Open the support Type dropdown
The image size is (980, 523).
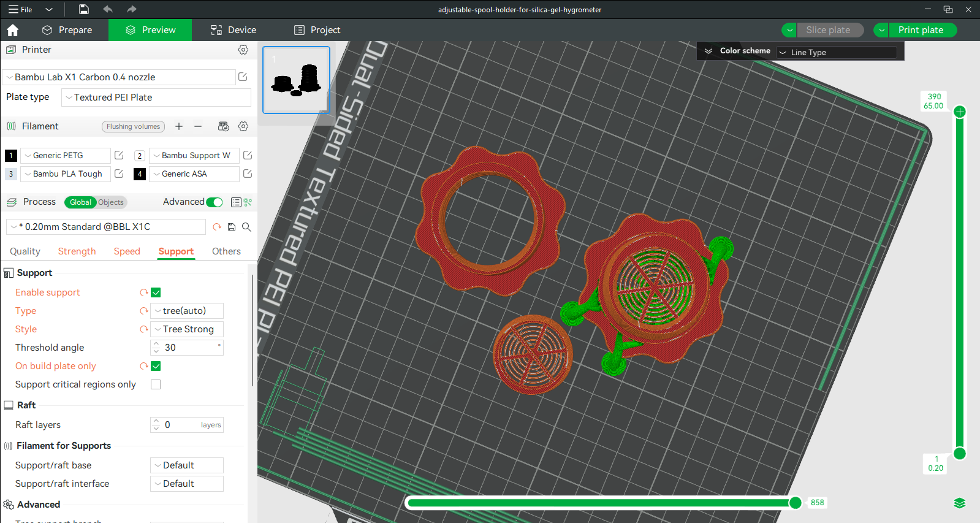187,311
